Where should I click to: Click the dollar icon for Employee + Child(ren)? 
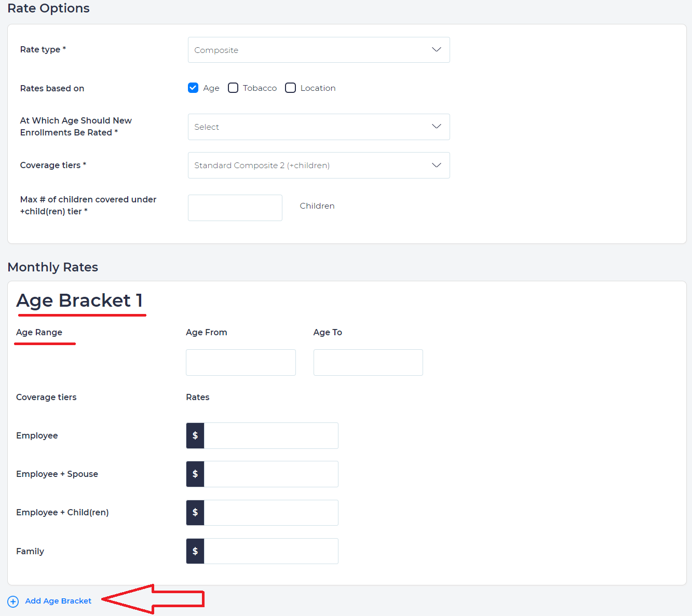click(x=195, y=513)
